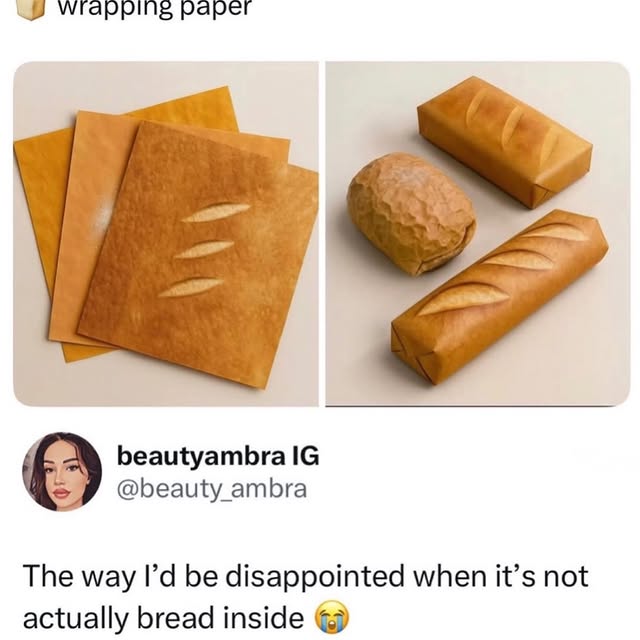
Task: Click the top scored slit on paper
Action: pos(216,212)
